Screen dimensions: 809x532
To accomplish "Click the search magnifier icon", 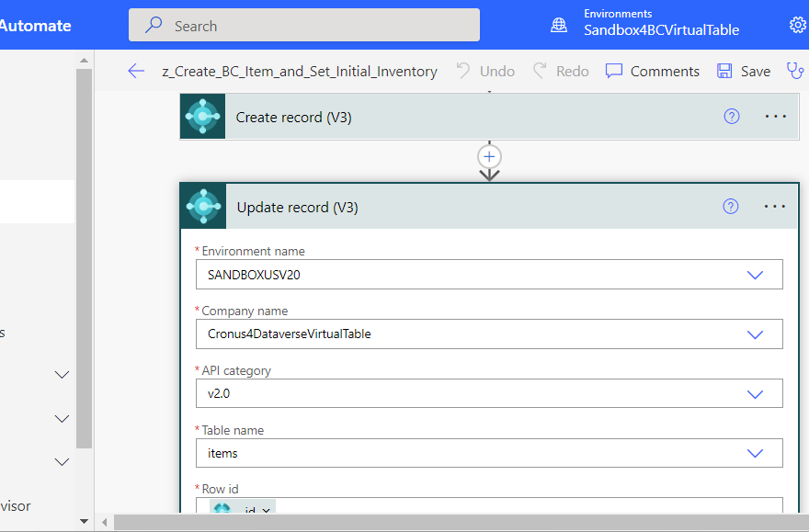I will (x=154, y=25).
